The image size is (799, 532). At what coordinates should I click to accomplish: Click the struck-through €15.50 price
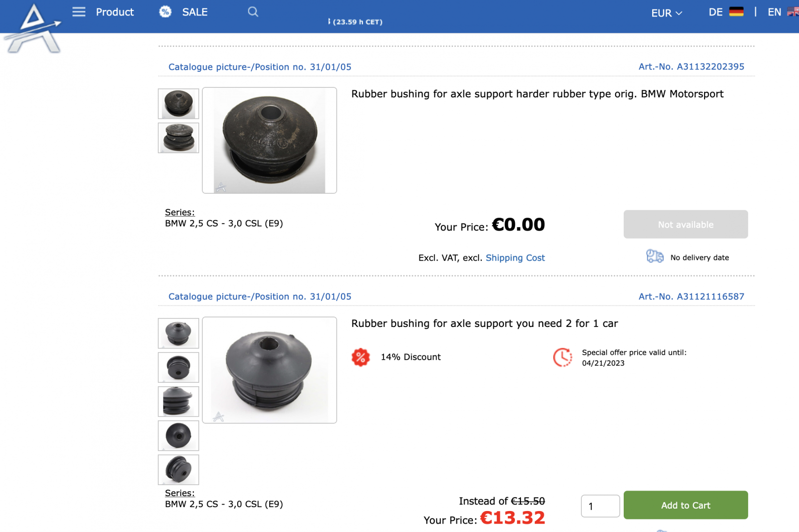[x=528, y=501]
